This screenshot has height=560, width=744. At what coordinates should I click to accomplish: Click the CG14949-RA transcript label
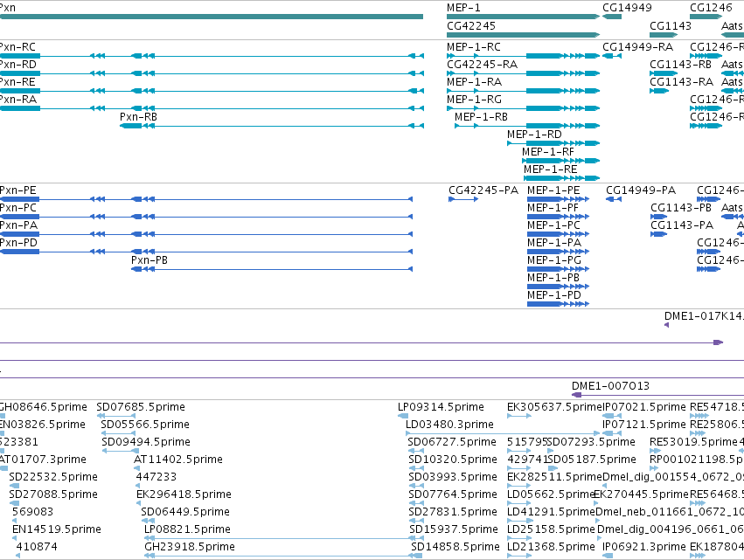[x=637, y=47]
